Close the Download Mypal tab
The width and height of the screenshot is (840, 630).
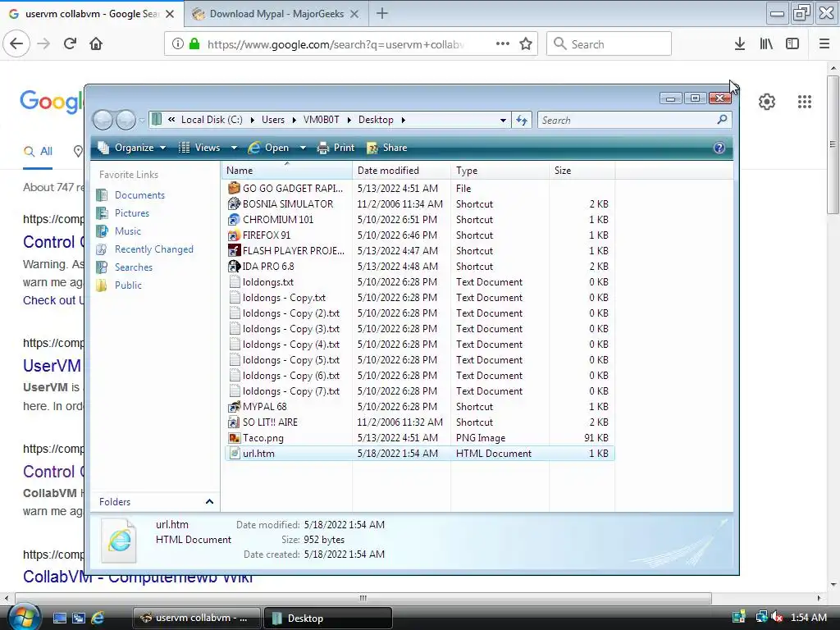354,14
